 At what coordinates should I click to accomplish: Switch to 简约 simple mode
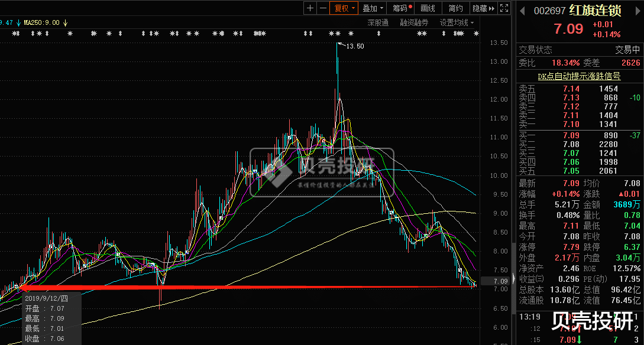point(455,8)
